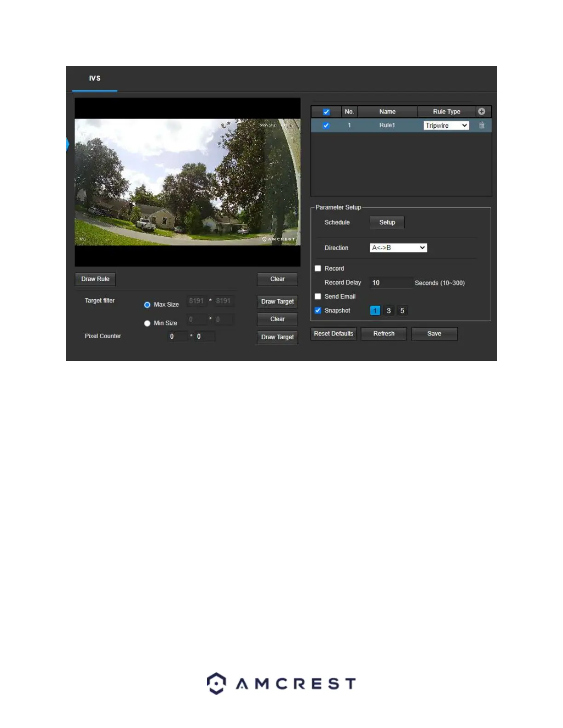The width and height of the screenshot is (563, 728).
Task: Click Clear next to Draw Rule
Action: point(277,279)
